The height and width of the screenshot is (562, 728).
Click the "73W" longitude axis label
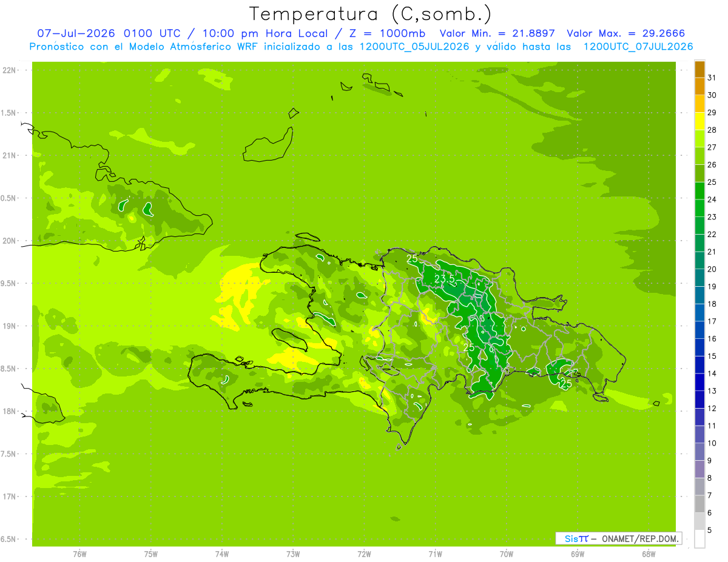click(x=293, y=554)
